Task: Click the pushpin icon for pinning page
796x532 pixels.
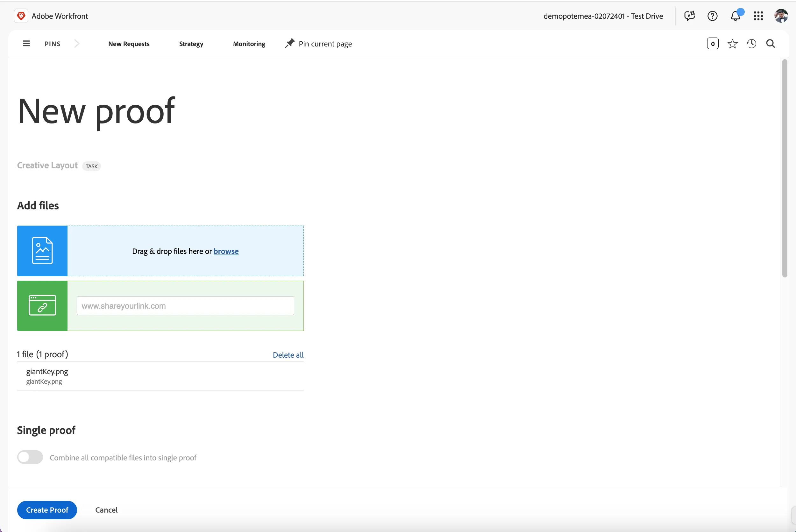Action: pyautogui.click(x=289, y=43)
